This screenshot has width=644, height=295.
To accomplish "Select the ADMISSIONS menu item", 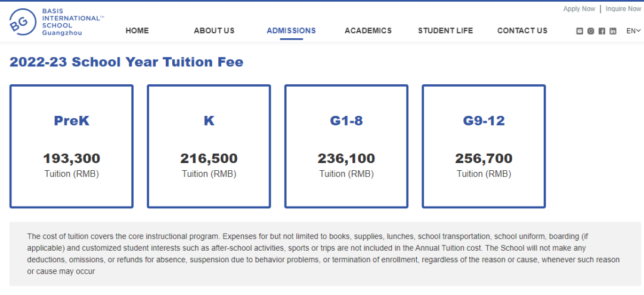I will pos(291,31).
